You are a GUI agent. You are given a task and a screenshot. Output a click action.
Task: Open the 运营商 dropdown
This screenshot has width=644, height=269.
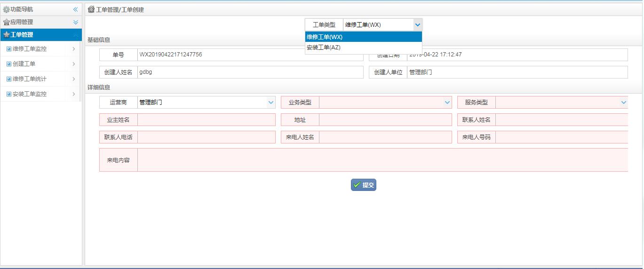[x=270, y=103]
